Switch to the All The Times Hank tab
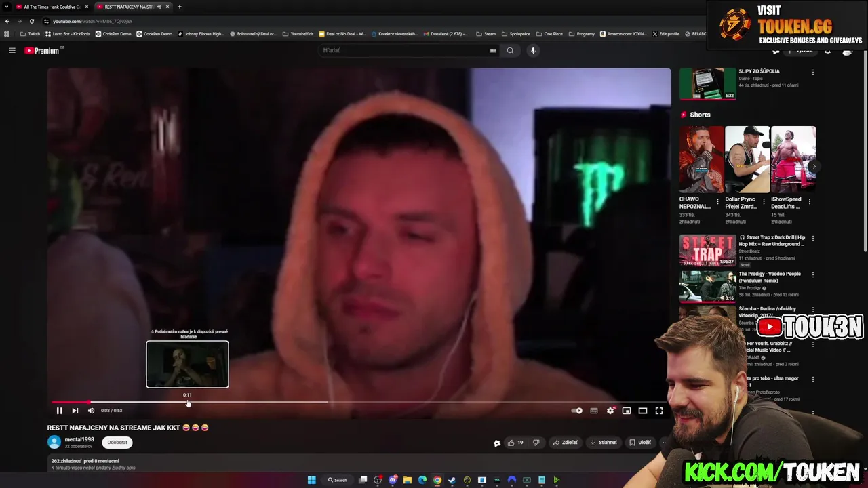Screen dimensions: 868x488 point(52,7)
